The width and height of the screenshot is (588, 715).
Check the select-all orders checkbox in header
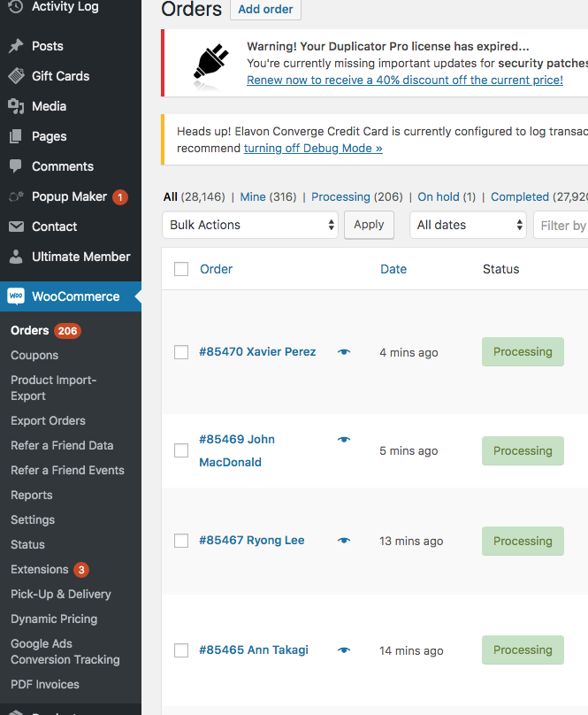(181, 269)
